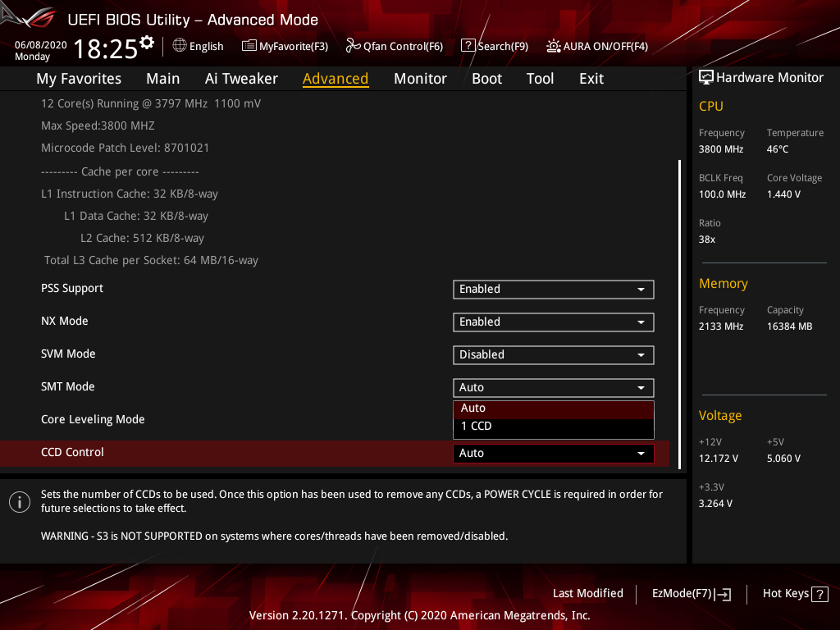Viewport: 840px width, 630px height.
Task: Select the Advanced tab
Action: click(x=336, y=79)
